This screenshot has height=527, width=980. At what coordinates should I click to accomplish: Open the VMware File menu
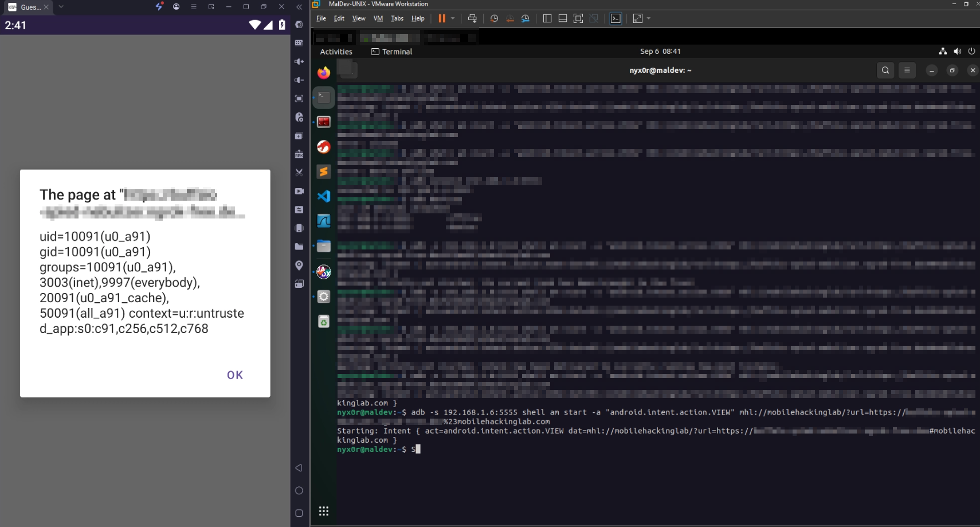(x=321, y=18)
